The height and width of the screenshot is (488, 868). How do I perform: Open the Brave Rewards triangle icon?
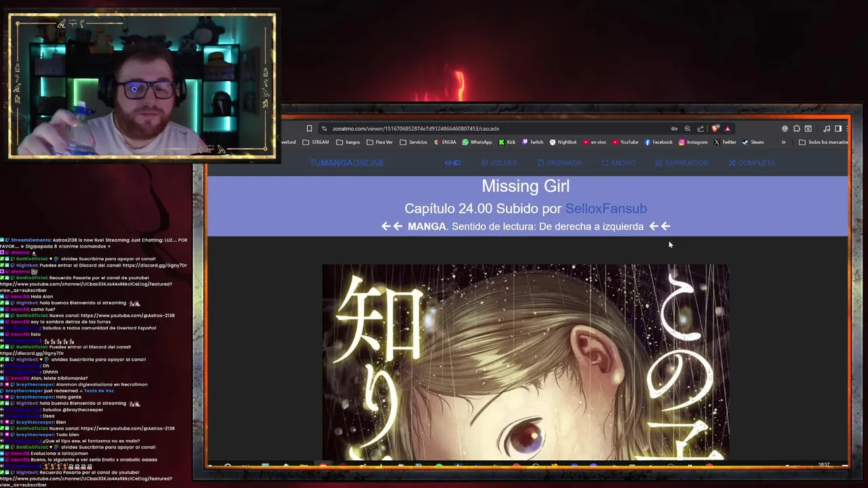click(x=728, y=129)
